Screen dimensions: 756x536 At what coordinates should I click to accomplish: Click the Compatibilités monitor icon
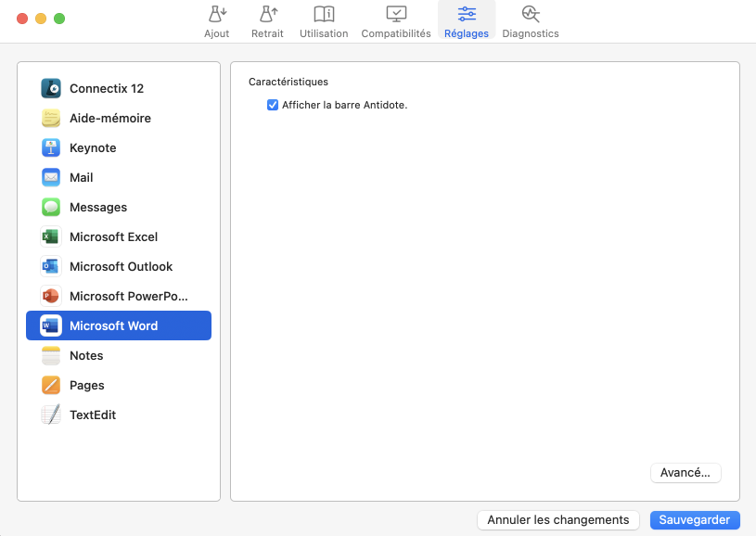(396, 15)
